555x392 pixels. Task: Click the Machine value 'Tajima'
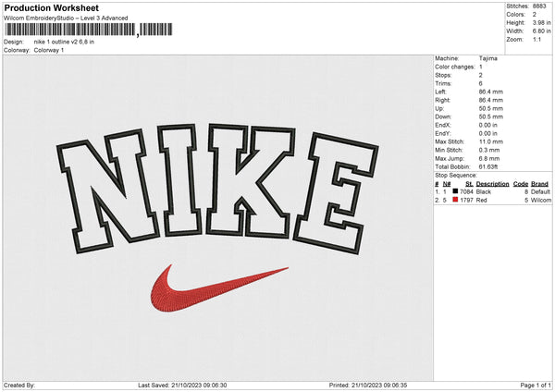(487, 58)
